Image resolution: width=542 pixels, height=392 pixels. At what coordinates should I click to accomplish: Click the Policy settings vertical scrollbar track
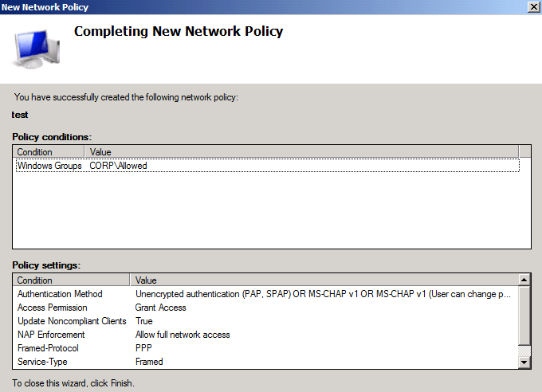pos(524,320)
